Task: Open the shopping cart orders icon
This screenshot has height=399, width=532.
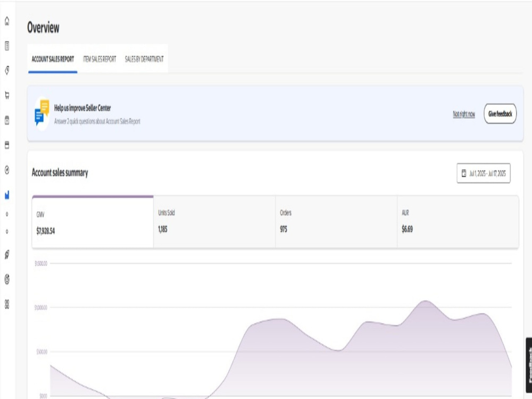Action: (x=7, y=95)
